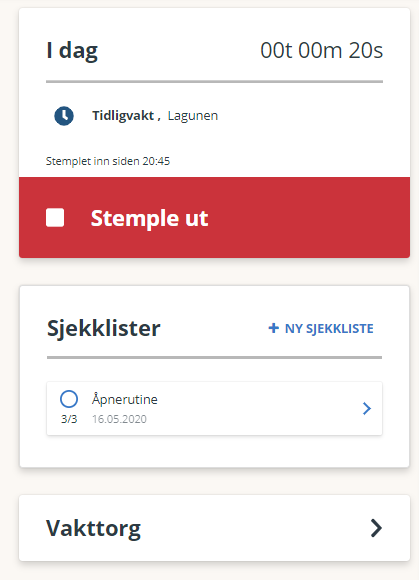Click the Stemple ut button label
Image resolution: width=419 pixels, height=580 pixels.
tap(149, 218)
